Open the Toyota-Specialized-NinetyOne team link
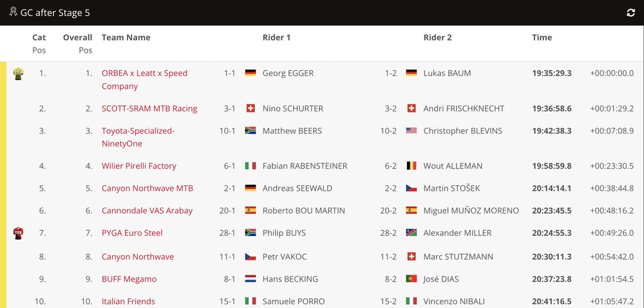Image resolution: width=644 pixels, height=308 pixels. click(x=138, y=138)
